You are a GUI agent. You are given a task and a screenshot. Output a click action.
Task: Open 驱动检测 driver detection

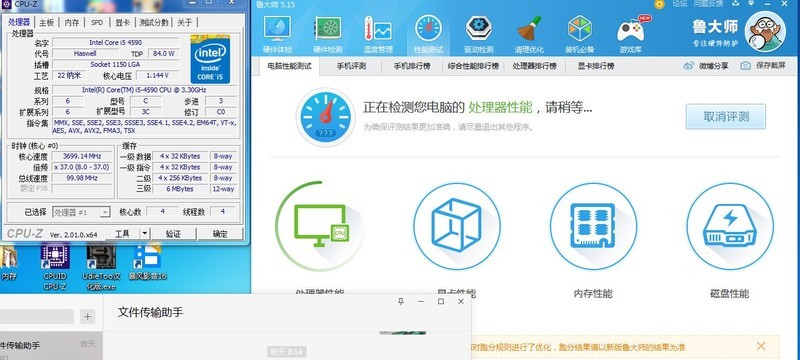point(479,34)
